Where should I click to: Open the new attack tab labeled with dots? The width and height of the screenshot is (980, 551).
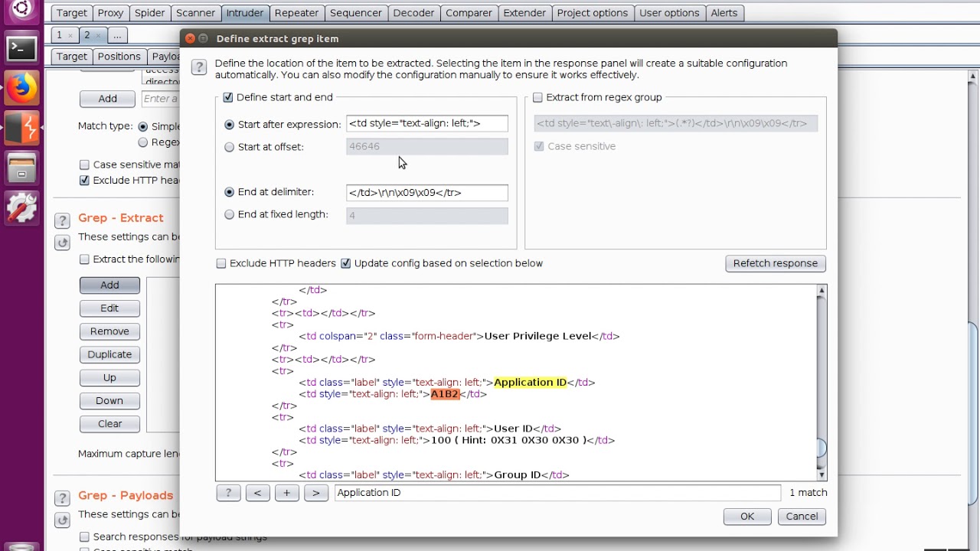(116, 35)
